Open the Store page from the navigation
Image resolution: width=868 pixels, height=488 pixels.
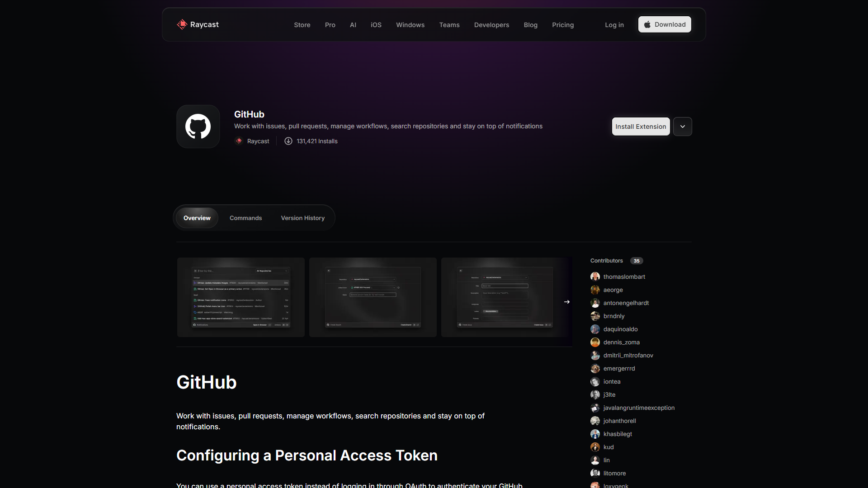(302, 25)
